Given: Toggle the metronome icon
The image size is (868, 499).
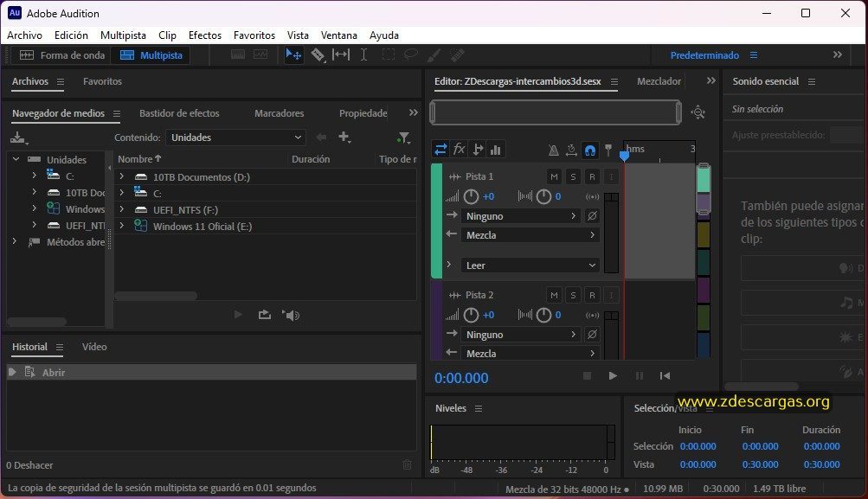Looking at the screenshot, I should click(553, 150).
